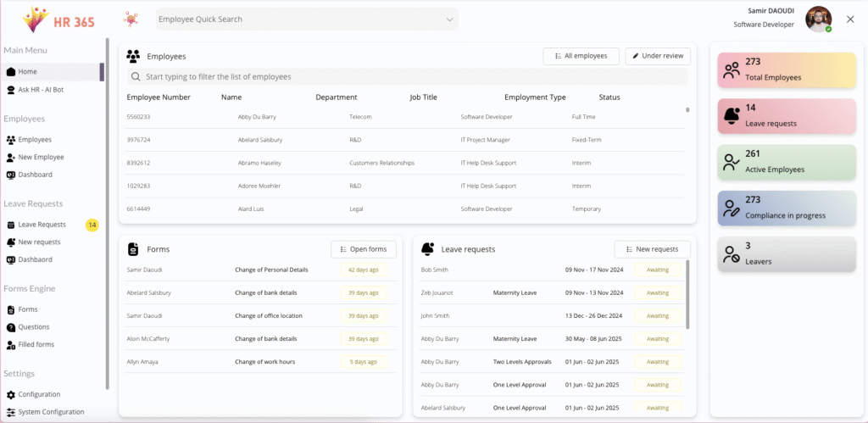Click the Under review button
The height and width of the screenshot is (423, 868).
click(x=658, y=56)
